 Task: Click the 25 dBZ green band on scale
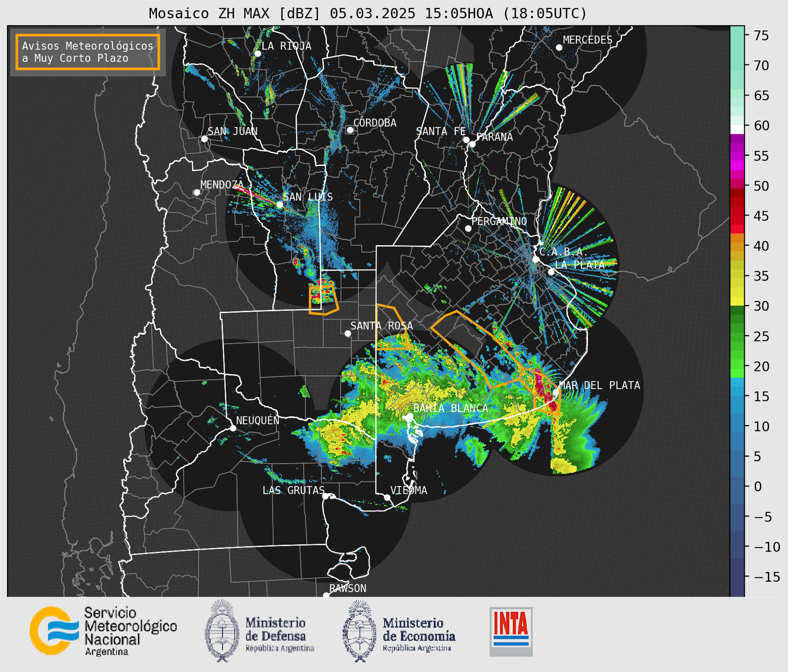click(737, 336)
